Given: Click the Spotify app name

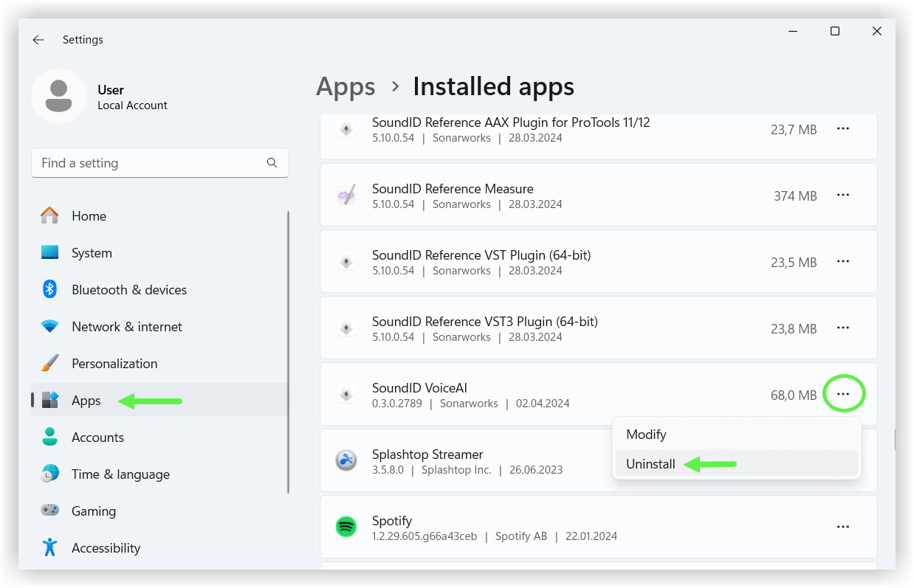Looking at the screenshot, I should click(x=392, y=521).
